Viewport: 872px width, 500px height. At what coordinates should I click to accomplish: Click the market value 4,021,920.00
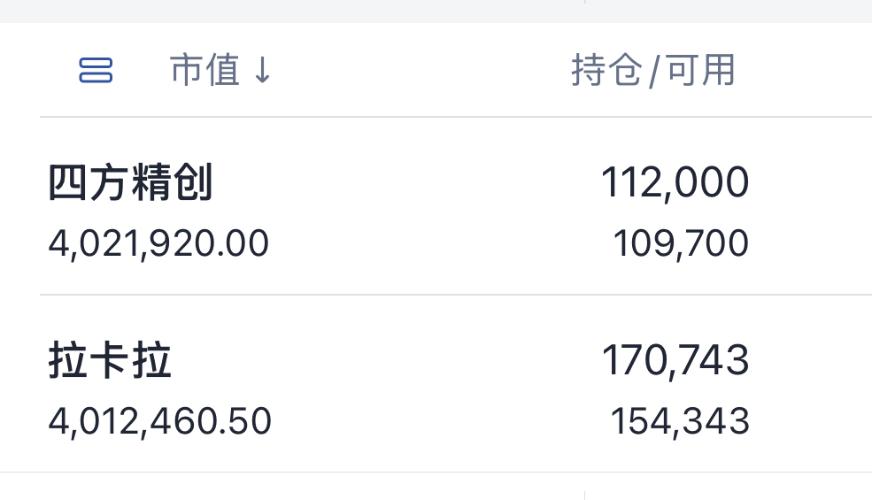pyautogui.click(x=158, y=244)
